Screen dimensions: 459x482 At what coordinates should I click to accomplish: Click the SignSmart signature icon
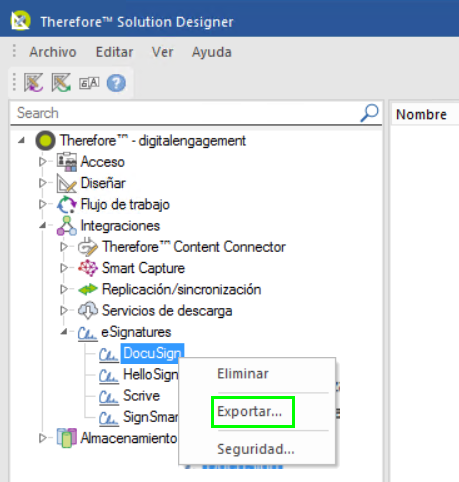click(x=109, y=418)
